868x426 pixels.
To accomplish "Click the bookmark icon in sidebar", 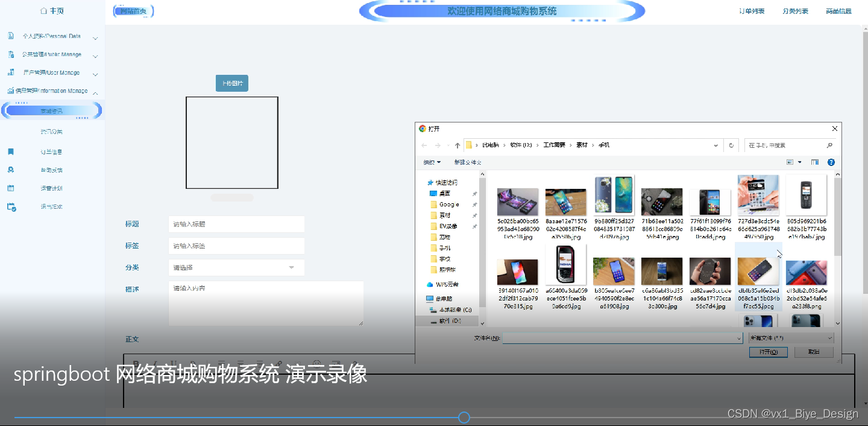I will coord(10,151).
